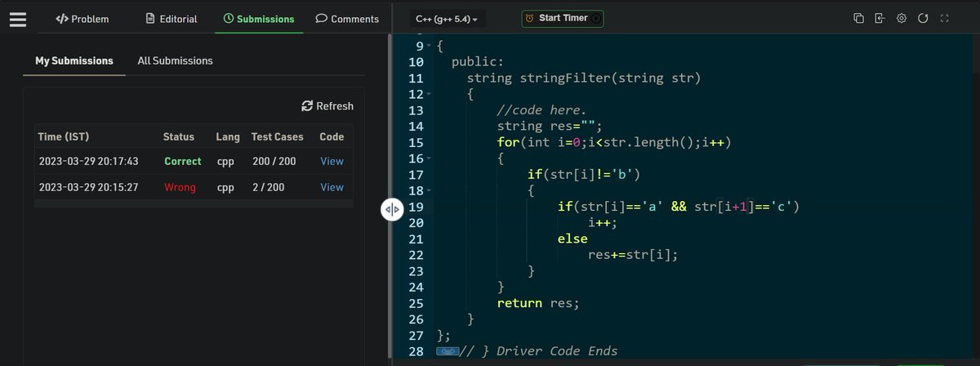The image size is (980, 366).
Task: Collapse code fold at line 16
Action: (429, 158)
